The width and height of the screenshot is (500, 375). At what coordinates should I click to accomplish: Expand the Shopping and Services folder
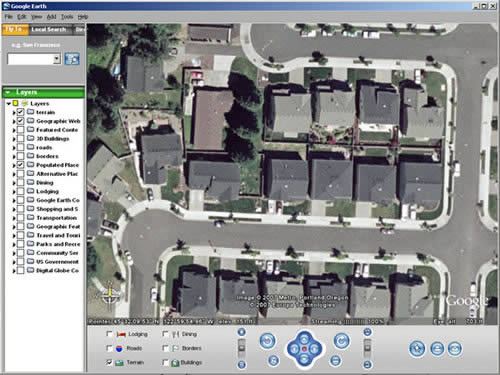(14, 209)
